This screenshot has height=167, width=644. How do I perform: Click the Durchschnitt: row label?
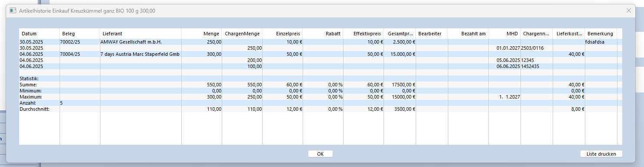click(x=34, y=109)
